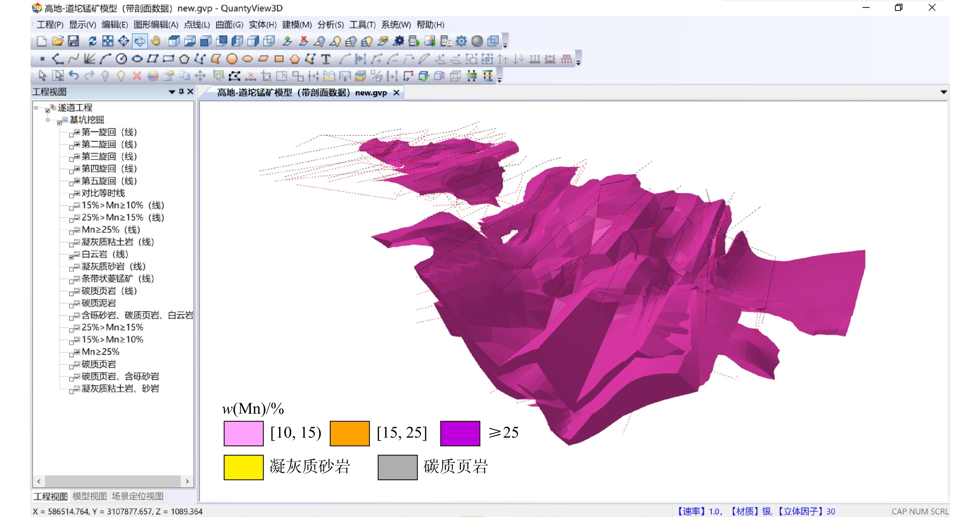This screenshot has height=517, width=980.
Task: Switch to the 模型视图 tab
Action: (x=89, y=496)
